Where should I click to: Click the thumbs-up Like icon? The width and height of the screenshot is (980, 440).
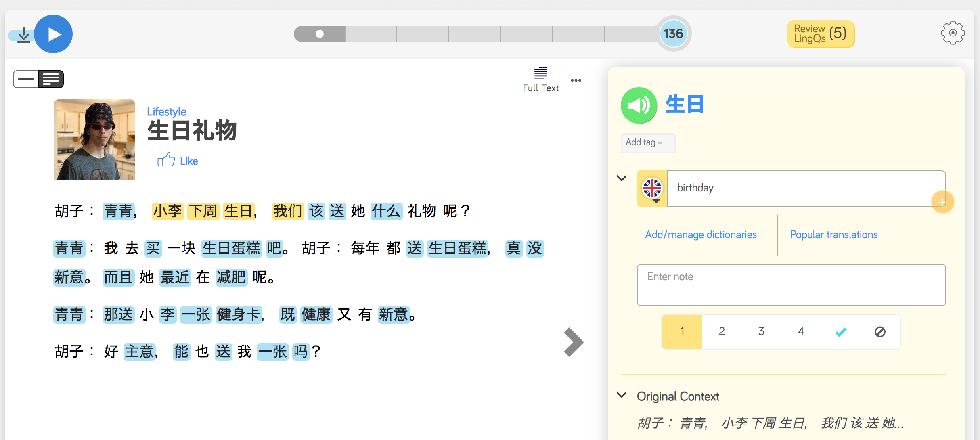click(x=166, y=160)
